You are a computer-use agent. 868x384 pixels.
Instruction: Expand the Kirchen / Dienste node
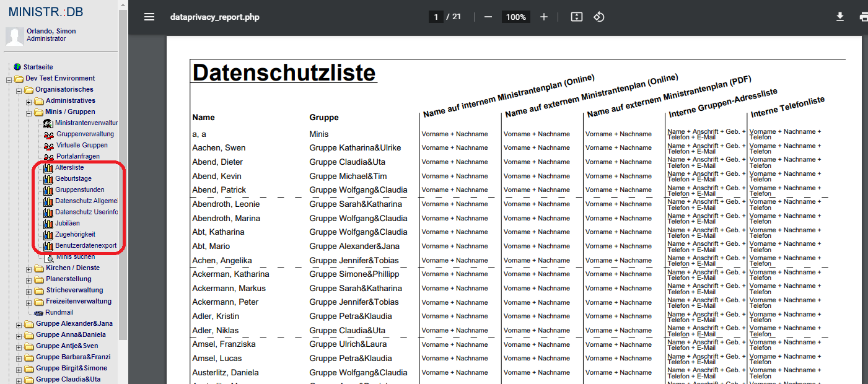pyautogui.click(x=28, y=269)
